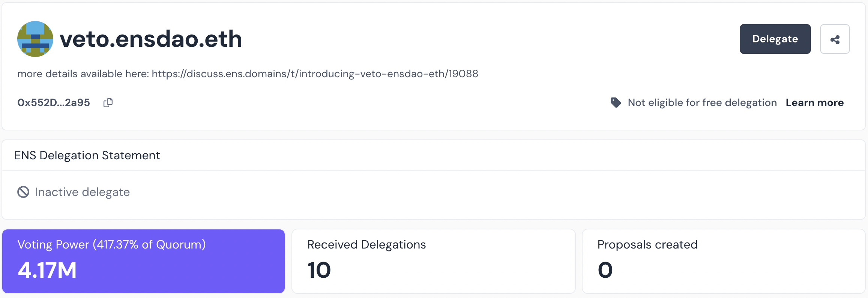The image size is (868, 298).
Task: Click the proposals created count 0
Action: [605, 270]
